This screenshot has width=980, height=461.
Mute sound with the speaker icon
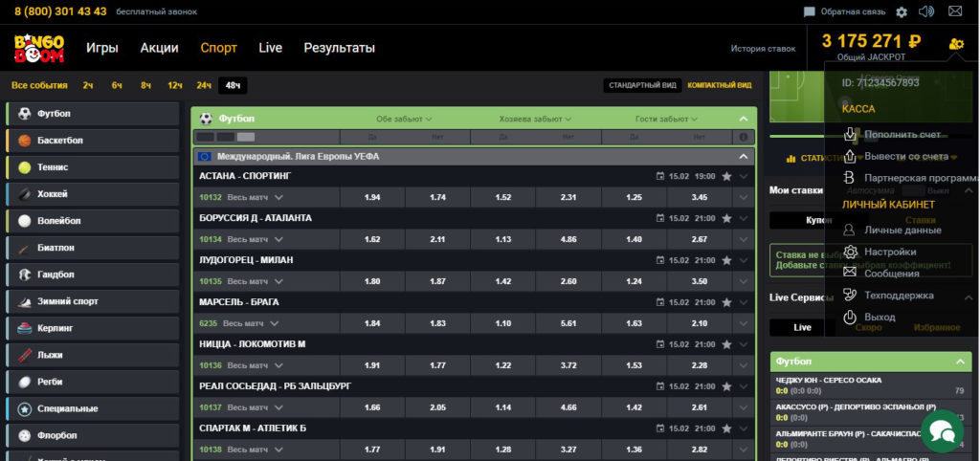pyautogui.click(x=925, y=11)
